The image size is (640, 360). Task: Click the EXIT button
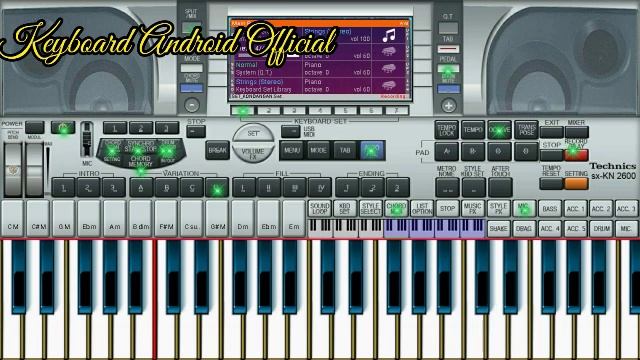(551, 132)
